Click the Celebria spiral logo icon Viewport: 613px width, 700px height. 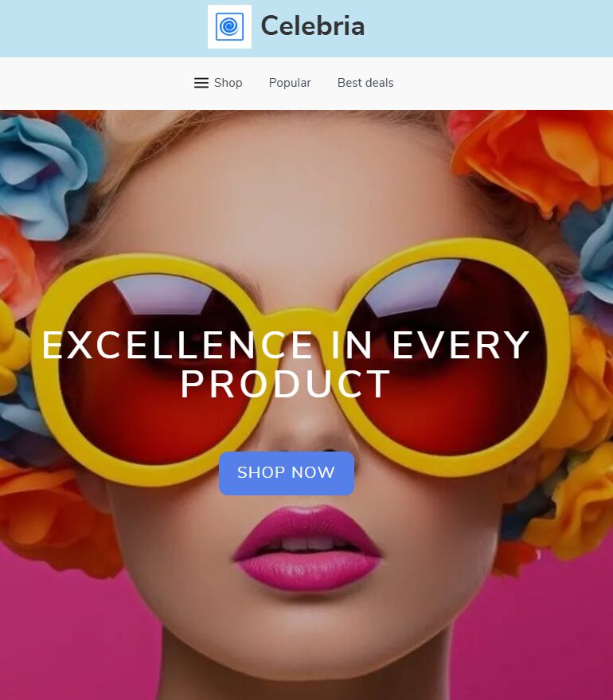pyautogui.click(x=229, y=27)
